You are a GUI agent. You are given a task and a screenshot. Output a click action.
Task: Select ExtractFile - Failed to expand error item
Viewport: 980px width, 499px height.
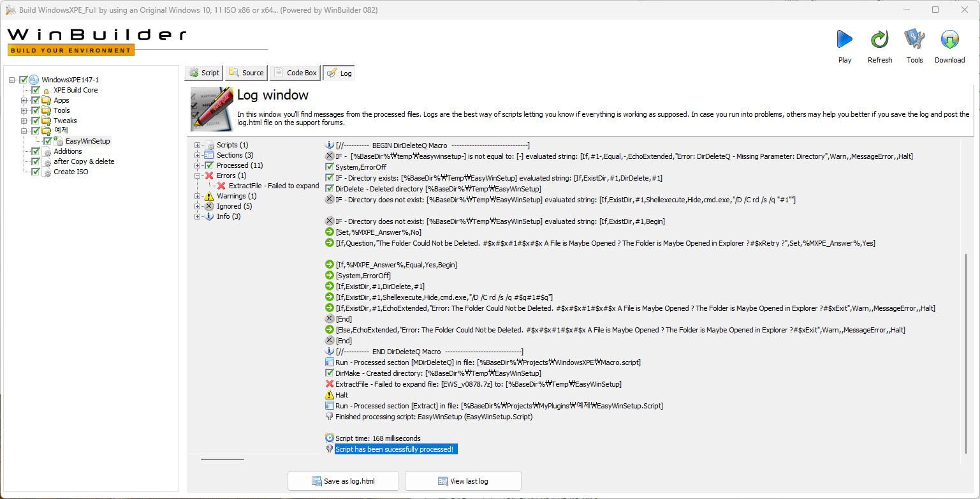pyautogui.click(x=274, y=186)
